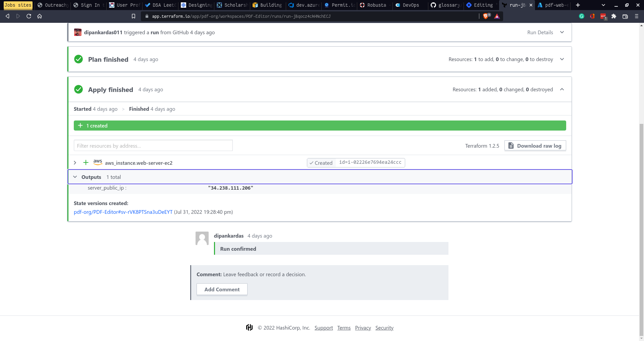The width and height of the screenshot is (644, 341).
Task: Expand the Plan finished section
Action: [562, 59]
